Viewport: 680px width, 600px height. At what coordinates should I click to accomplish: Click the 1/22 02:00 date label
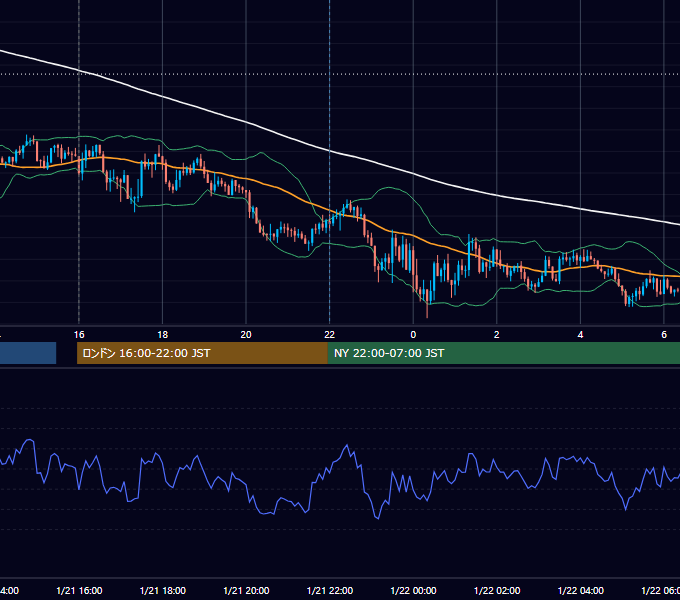(x=497, y=590)
